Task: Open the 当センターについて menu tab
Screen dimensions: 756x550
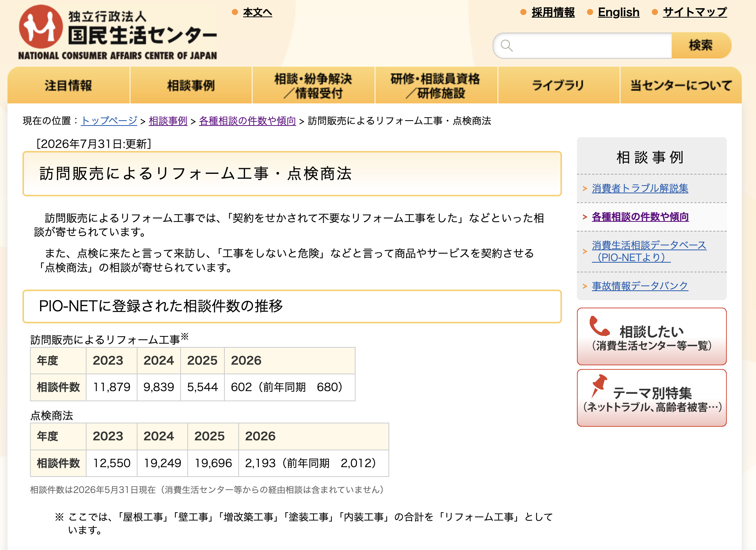Action: [681, 85]
